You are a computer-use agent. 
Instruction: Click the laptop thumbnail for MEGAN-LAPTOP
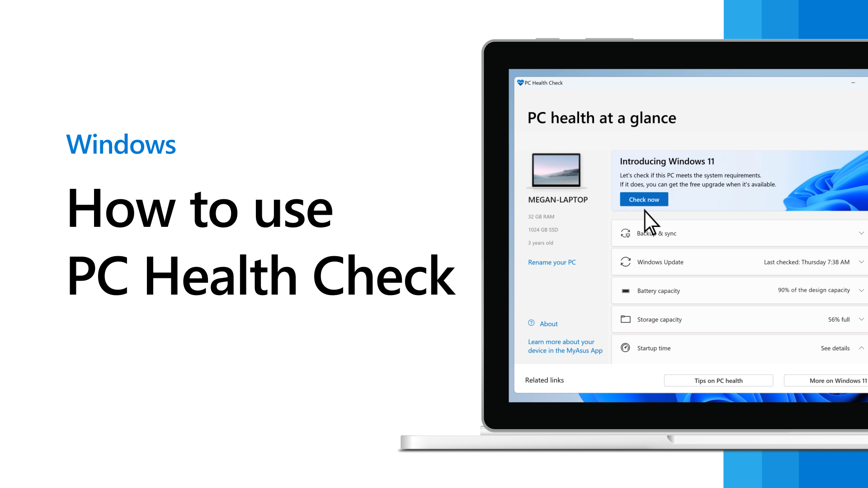(557, 170)
